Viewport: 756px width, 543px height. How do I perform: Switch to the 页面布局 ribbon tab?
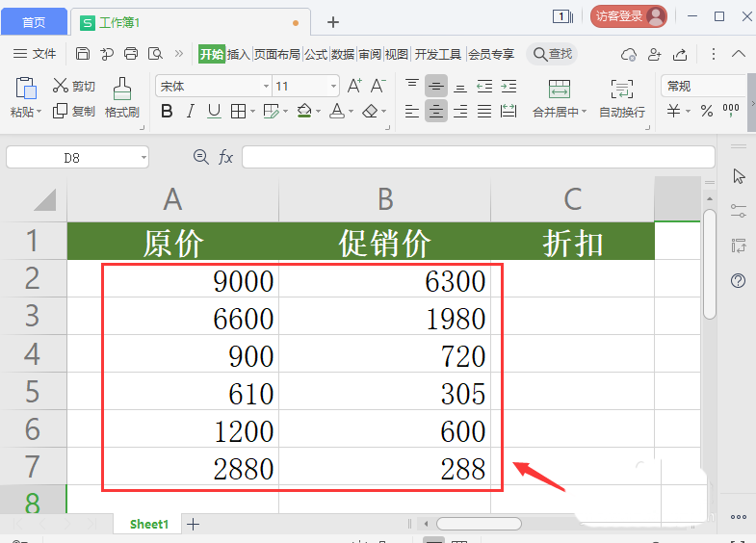click(276, 54)
